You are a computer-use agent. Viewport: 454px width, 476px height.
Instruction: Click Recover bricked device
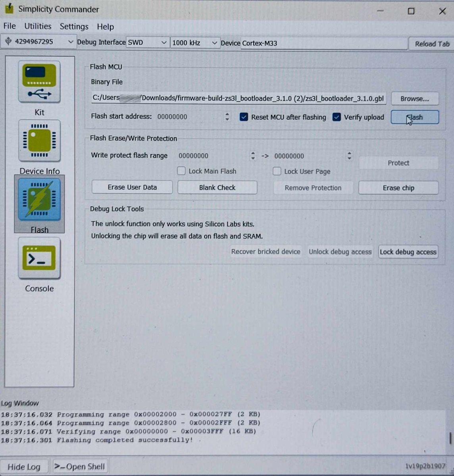pos(265,251)
